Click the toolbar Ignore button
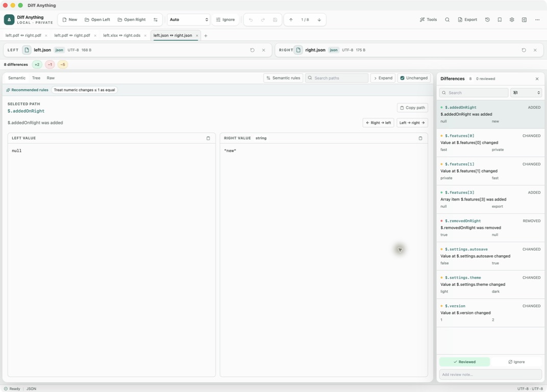The width and height of the screenshot is (547, 392). coord(226,19)
